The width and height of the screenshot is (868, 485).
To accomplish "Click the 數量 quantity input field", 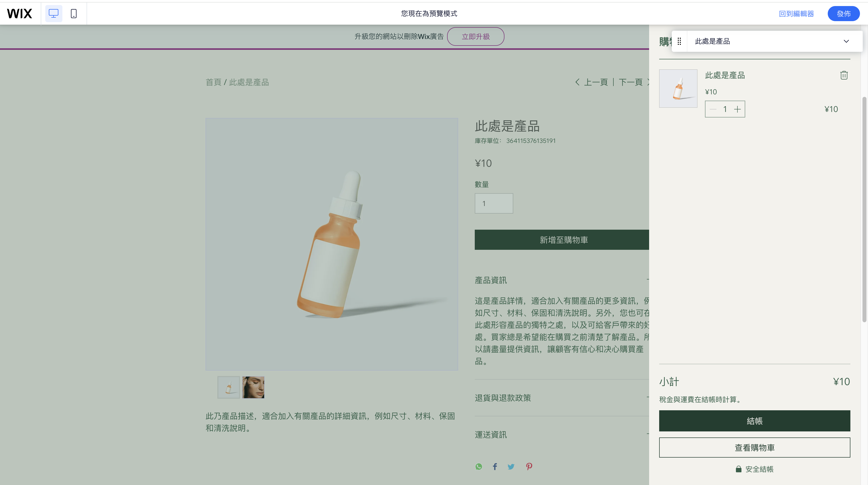I will click(x=494, y=204).
